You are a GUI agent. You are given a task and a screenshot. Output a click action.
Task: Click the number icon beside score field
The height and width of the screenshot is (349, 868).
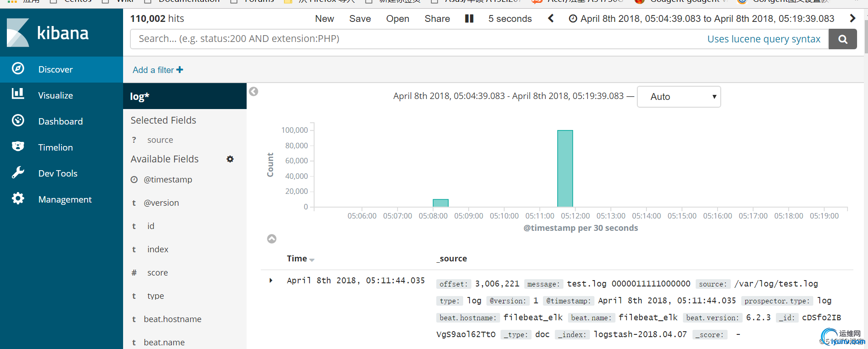point(134,273)
